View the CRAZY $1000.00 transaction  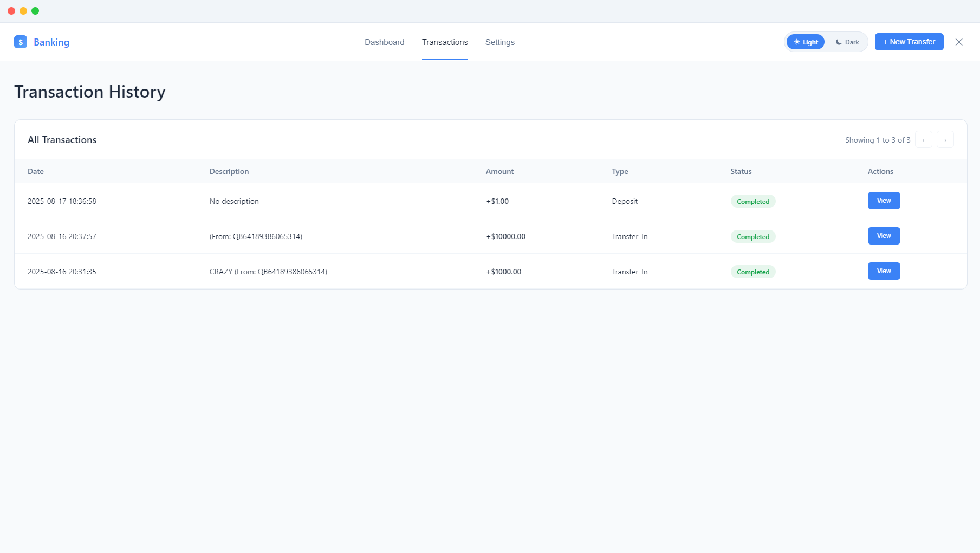click(x=884, y=271)
